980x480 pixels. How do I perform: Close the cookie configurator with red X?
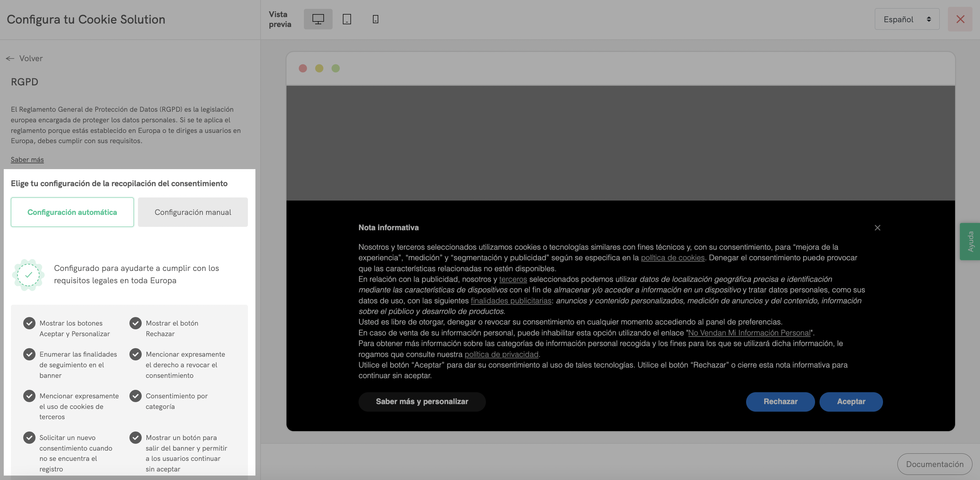[x=960, y=19]
